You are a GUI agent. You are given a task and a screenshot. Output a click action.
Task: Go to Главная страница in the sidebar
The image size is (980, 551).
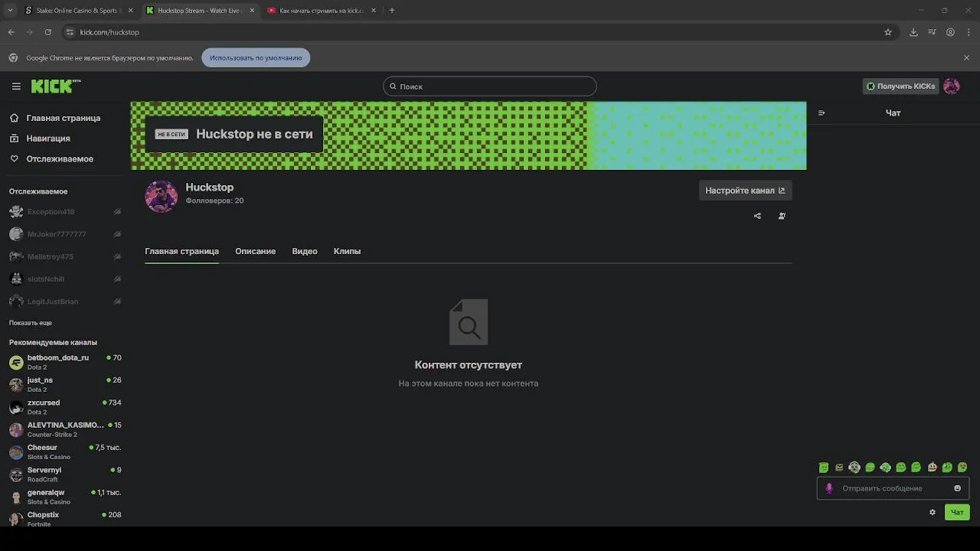tap(63, 118)
